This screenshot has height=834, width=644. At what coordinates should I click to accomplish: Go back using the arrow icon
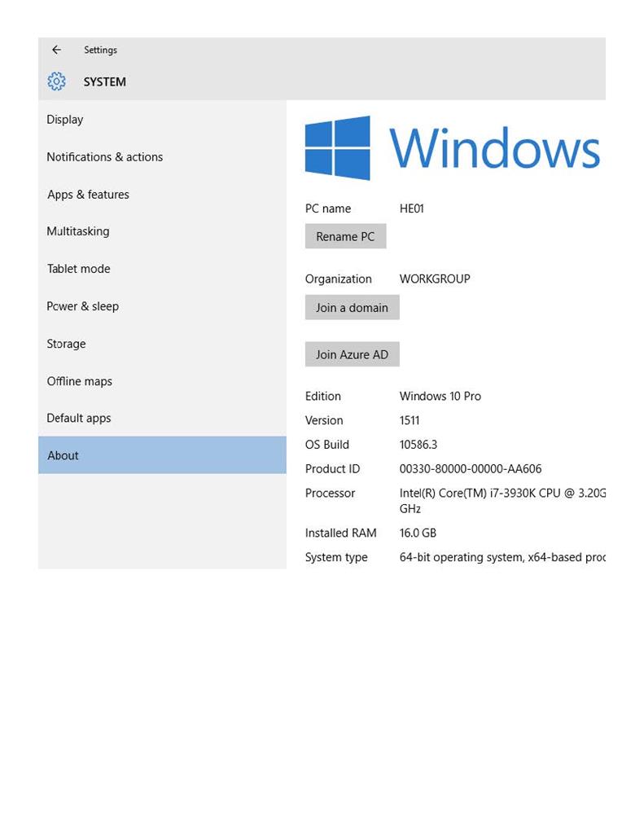(56, 50)
